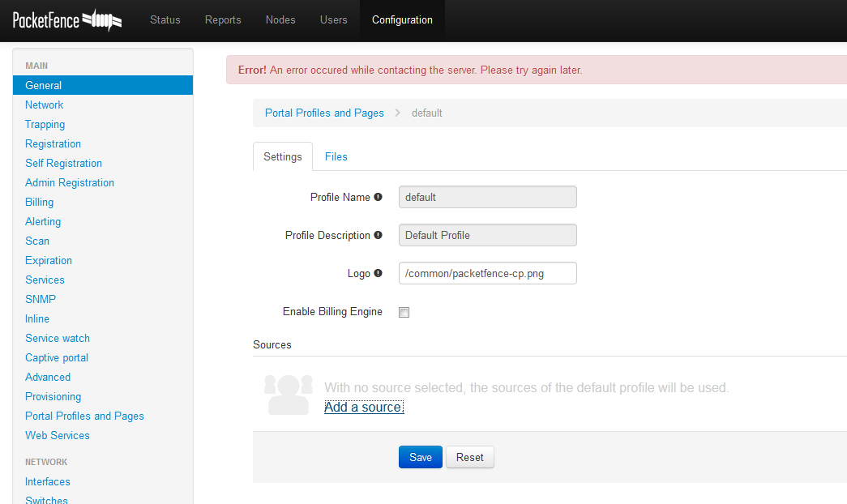847x504 pixels.
Task: Switch to the Files tab
Action: pyautogui.click(x=336, y=156)
